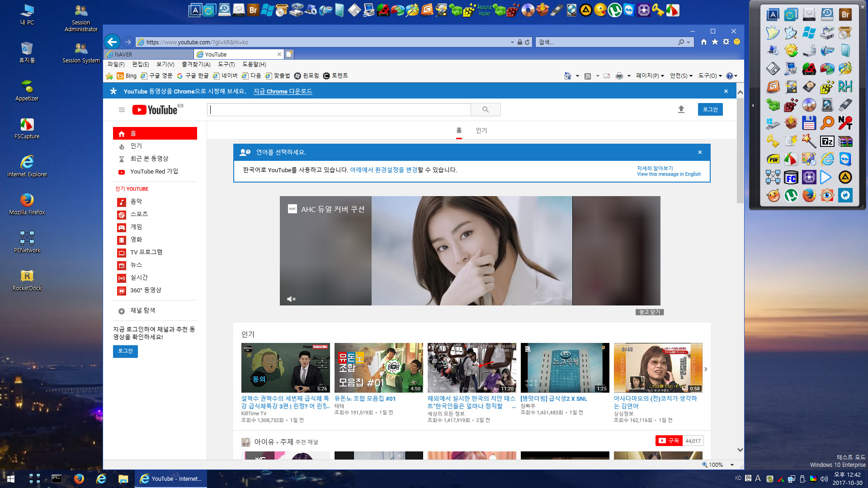Image resolution: width=868 pixels, height=488 pixels.
Task: Click the IE forward arrow button
Action: tap(128, 42)
